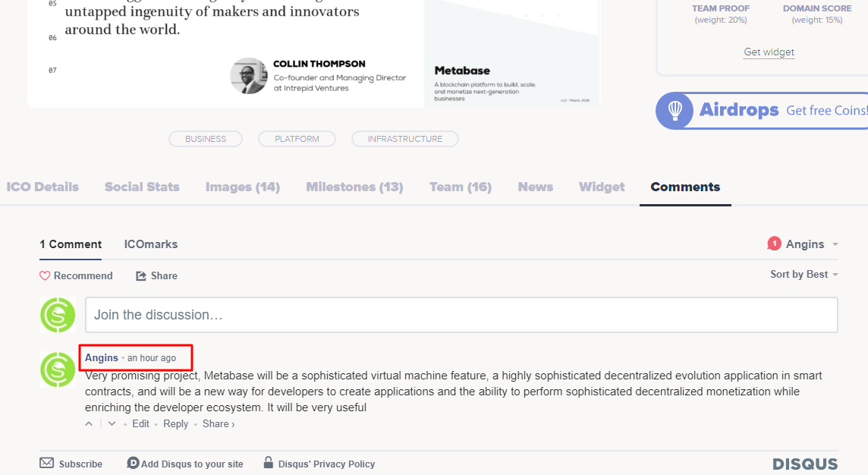This screenshot has width=868, height=475.
Task: Click the Angins author name link
Action: pyautogui.click(x=102, y=357)
